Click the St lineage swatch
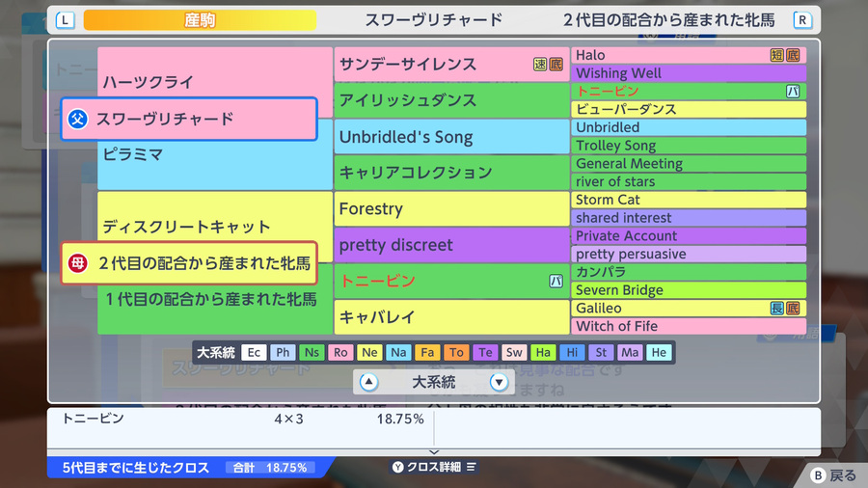The image size is (868, 488). pos(601,352)
